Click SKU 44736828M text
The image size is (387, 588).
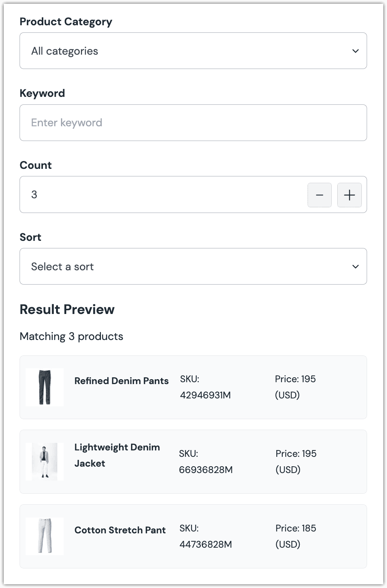(206, 544)
